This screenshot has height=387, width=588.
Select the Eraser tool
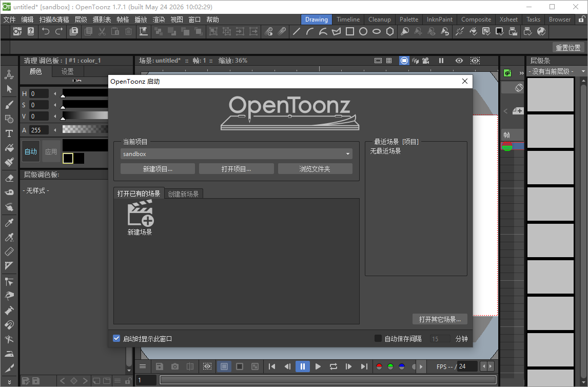point(9,178)
